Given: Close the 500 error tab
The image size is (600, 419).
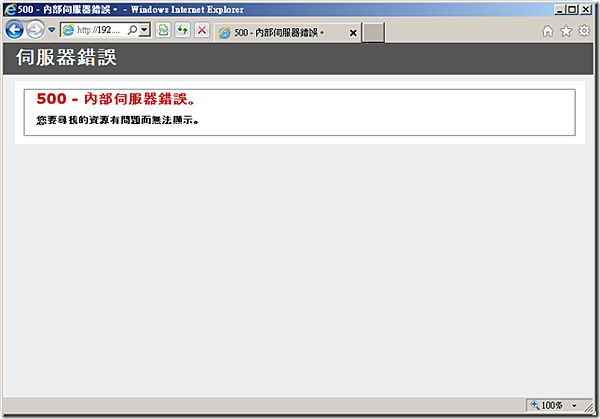Looking at the screenshot, I should click(x=353, y=33).
